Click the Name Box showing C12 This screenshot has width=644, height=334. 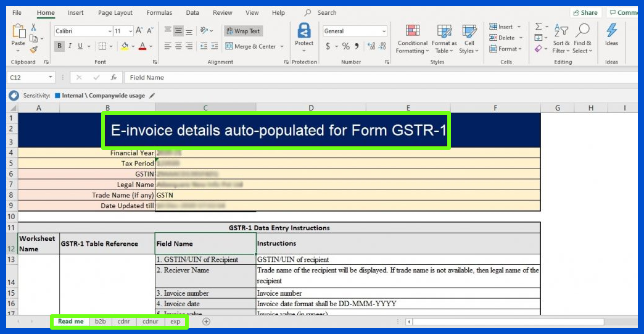coord(31,77)
